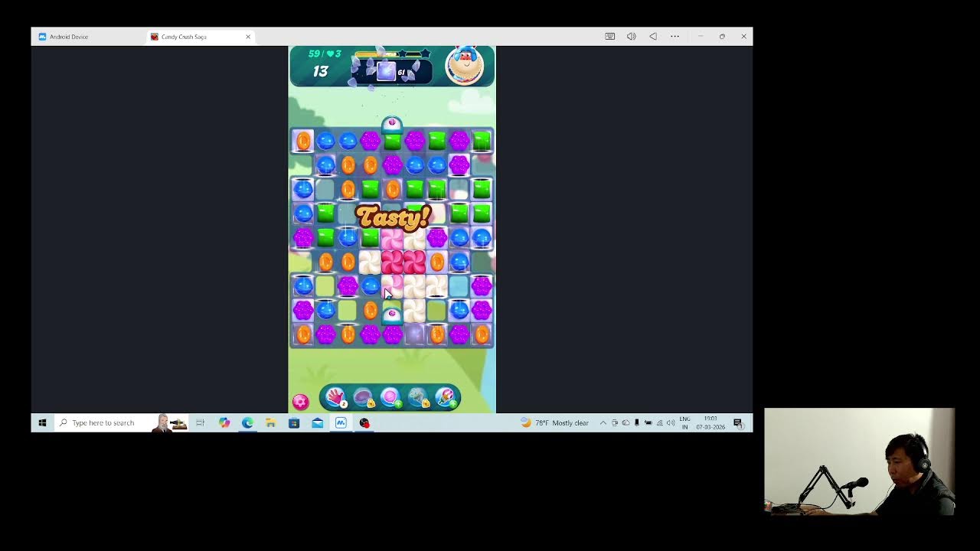
Task: Close the Candy Crush Saga tab
Action: [x=248, y=37]
